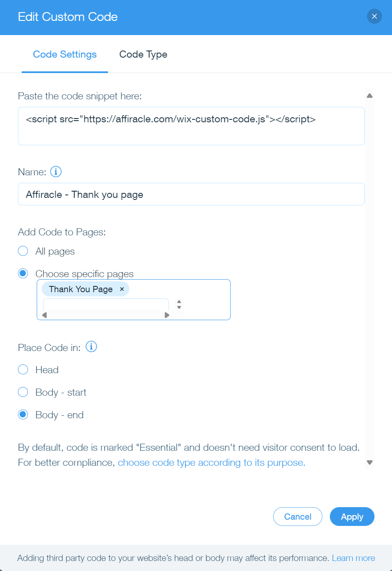Select the Head placement option

pos(23,369)
